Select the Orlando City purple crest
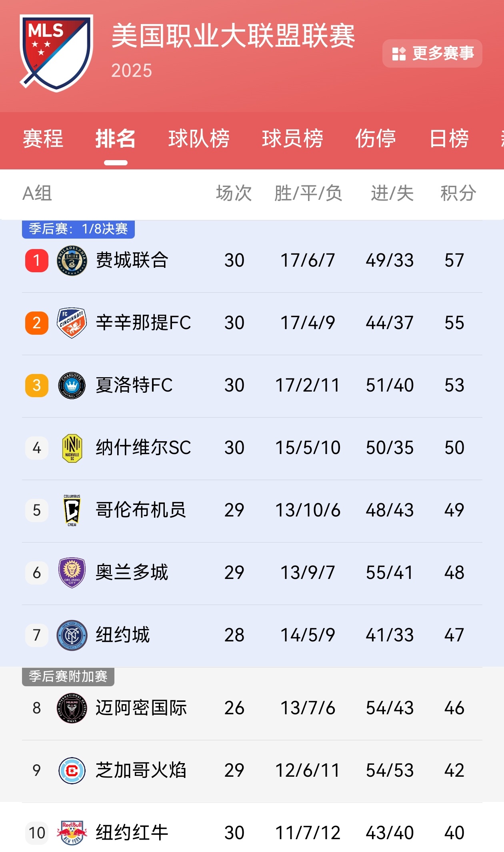The width and height of the screenshot is (504, 852). click(72, 573)
